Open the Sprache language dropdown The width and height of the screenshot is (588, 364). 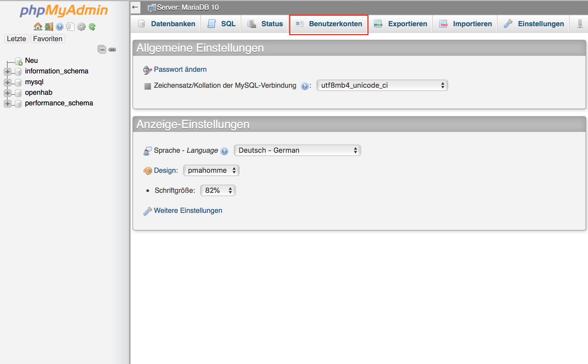297,150
